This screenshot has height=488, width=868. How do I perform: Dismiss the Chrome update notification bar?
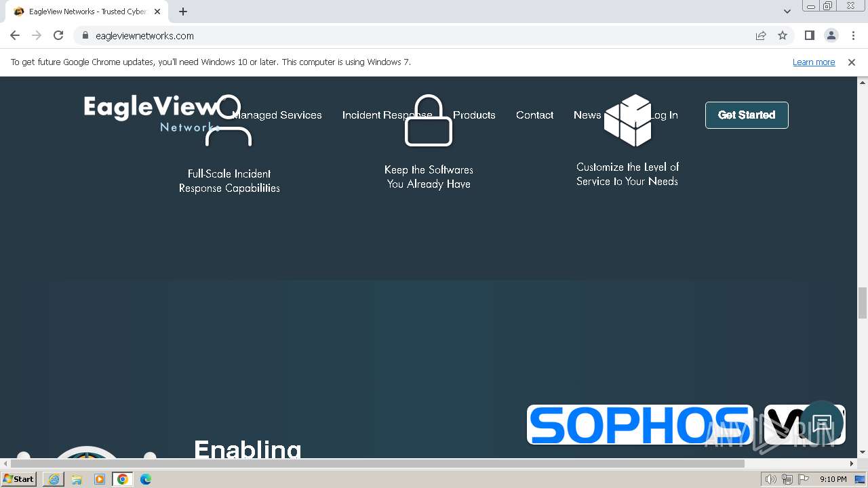point(852,62)
